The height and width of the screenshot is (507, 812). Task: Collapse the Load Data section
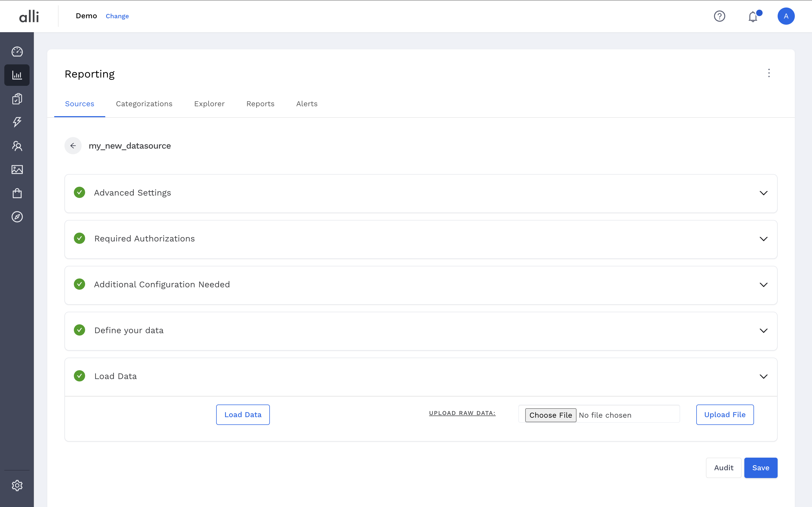[x=763, y=377]
